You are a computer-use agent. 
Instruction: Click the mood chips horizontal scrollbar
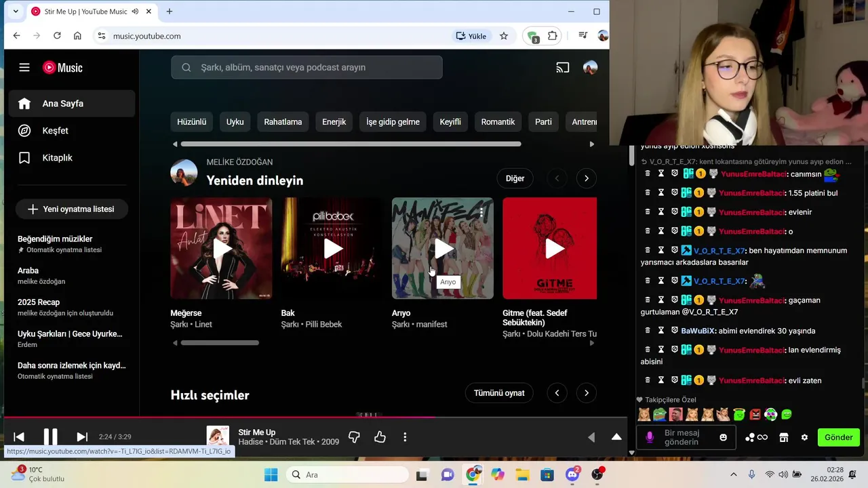click(351, 144)
